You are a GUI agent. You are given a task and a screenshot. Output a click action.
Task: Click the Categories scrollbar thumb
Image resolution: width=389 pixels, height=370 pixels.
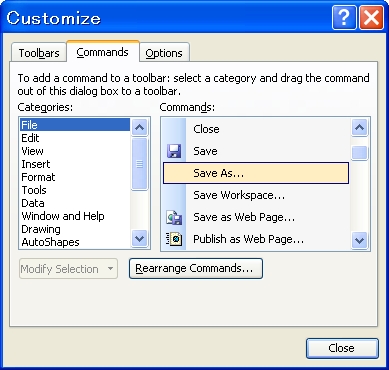[139, 164]
